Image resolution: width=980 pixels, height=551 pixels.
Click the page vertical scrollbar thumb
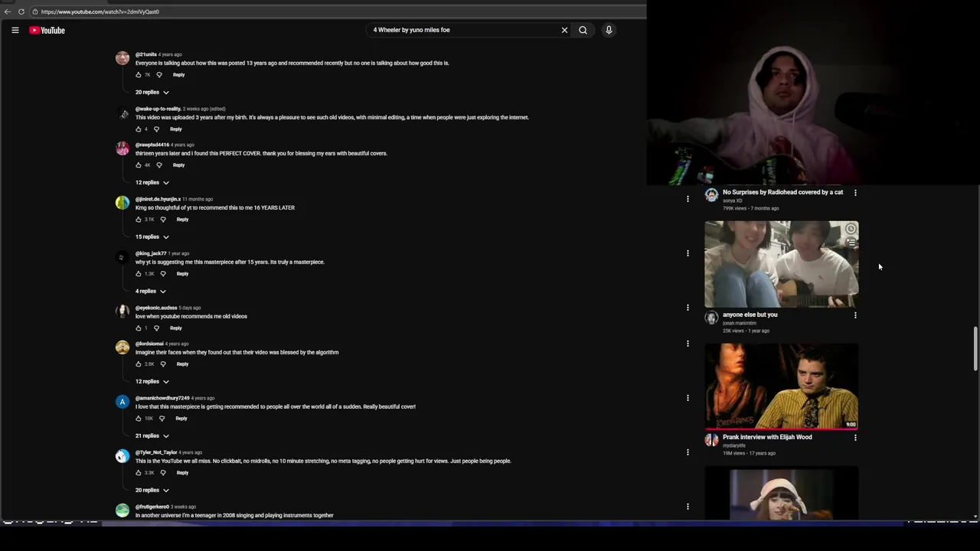975,348
